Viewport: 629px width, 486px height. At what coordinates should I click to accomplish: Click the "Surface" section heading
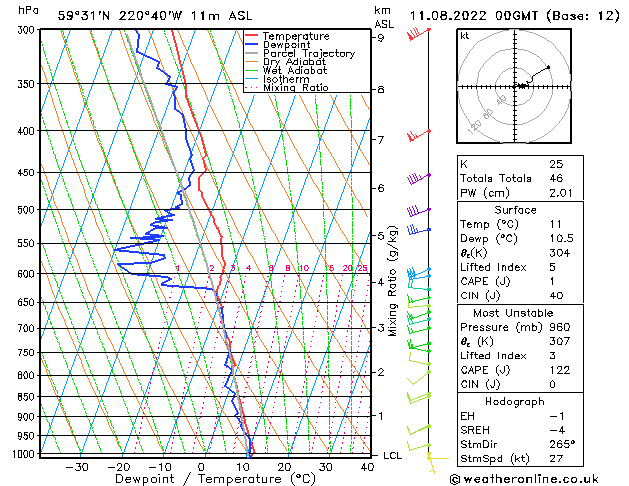pos(515,210)
